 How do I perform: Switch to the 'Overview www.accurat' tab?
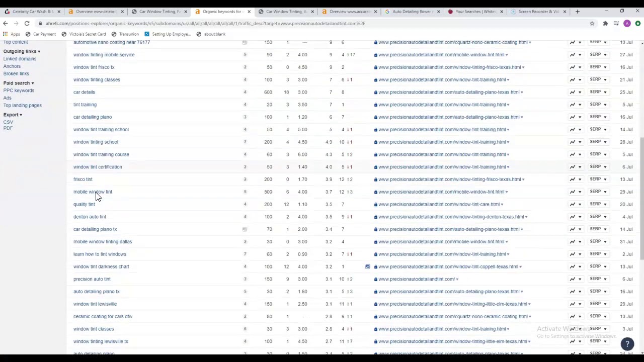348,12
